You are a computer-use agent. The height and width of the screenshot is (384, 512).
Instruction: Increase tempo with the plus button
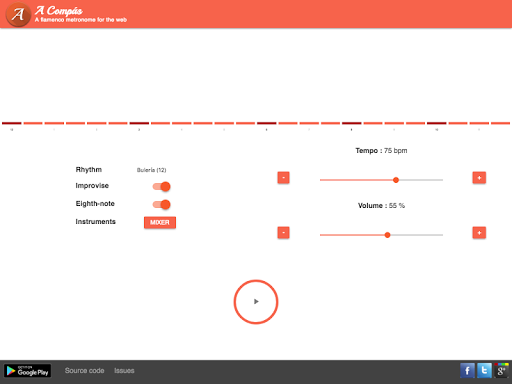(479, 178)
